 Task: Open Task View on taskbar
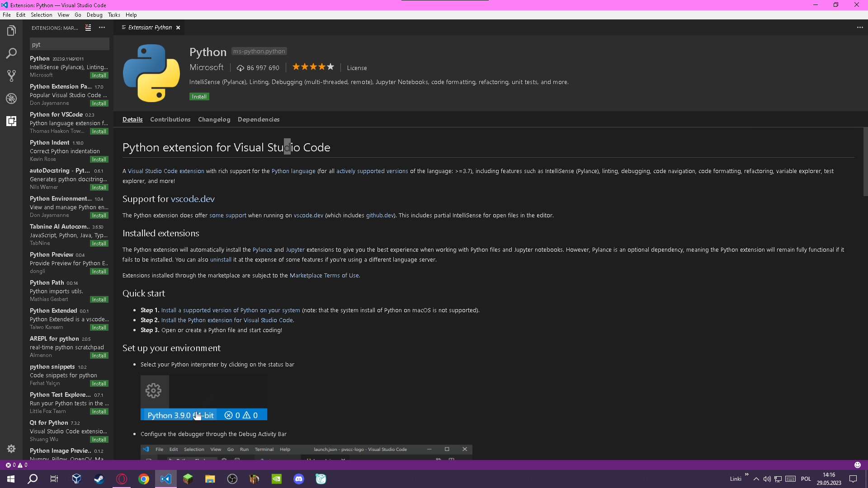point(54,479)
